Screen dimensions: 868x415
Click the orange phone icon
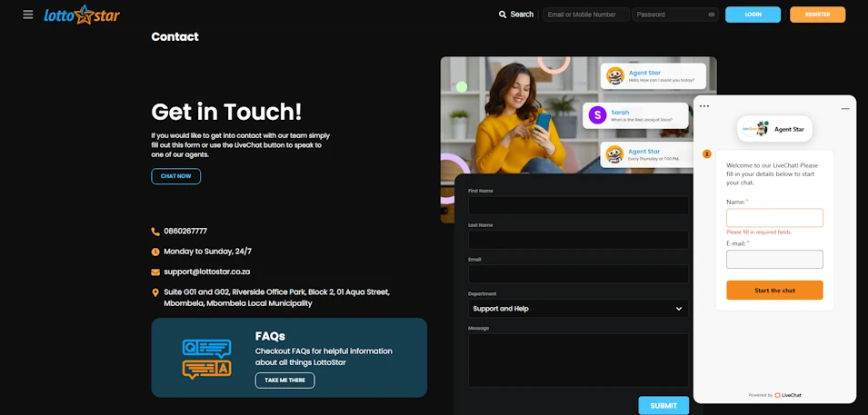(x=155, y=232)
